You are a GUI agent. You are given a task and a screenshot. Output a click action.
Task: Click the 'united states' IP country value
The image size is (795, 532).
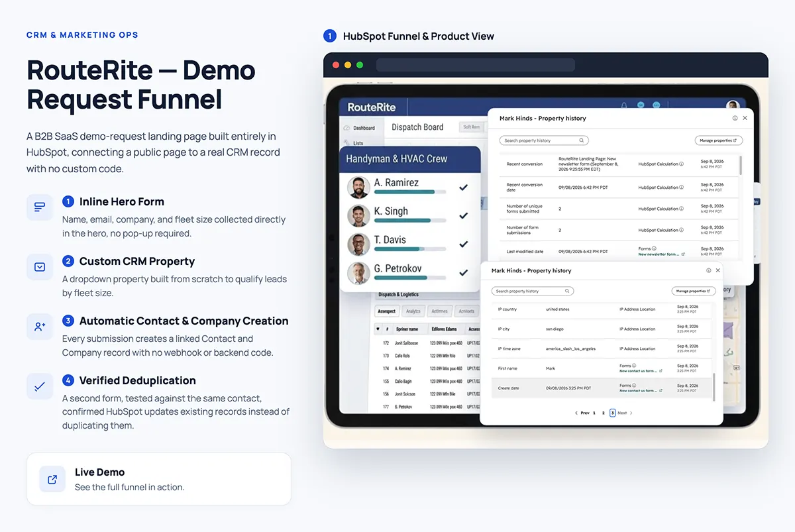558,309
